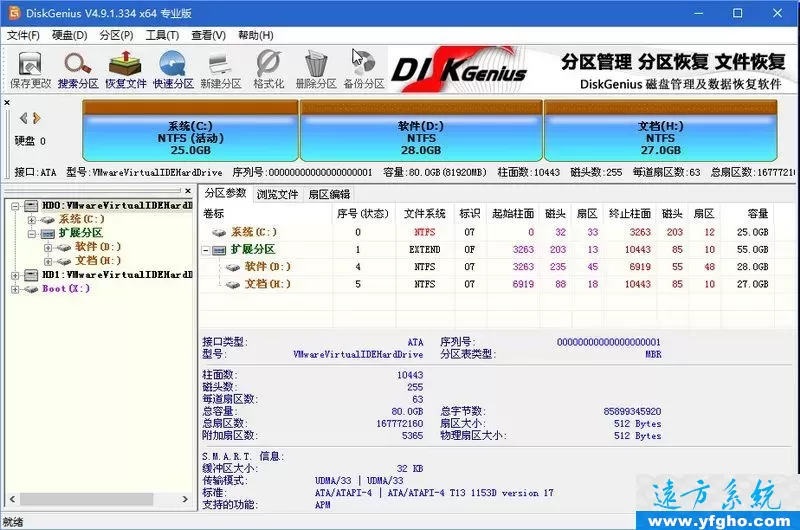Click the 系统(C:) drive icon in tree
Viewport: 800px width, 530px height.
click(x=48, y=220)
